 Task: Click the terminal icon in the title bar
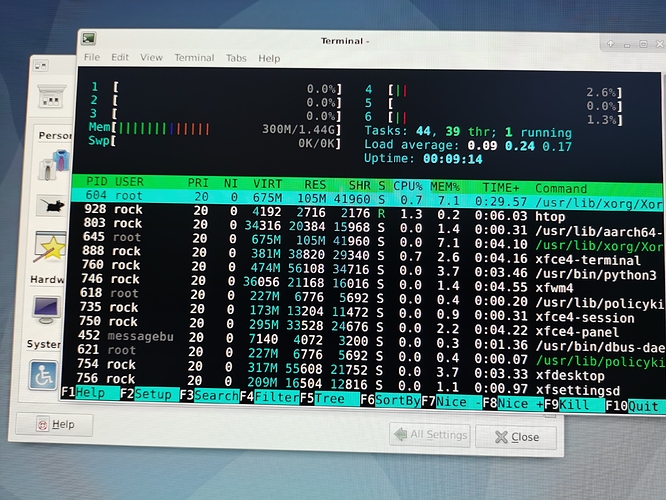click(89, 39)
